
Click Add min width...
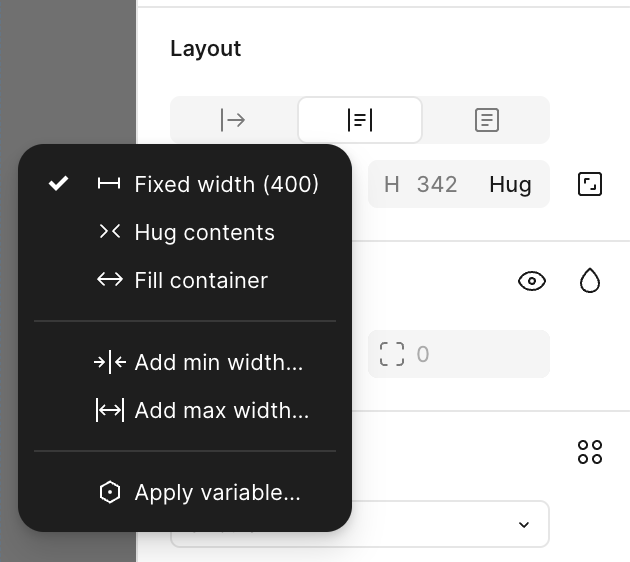click(218, 362)
